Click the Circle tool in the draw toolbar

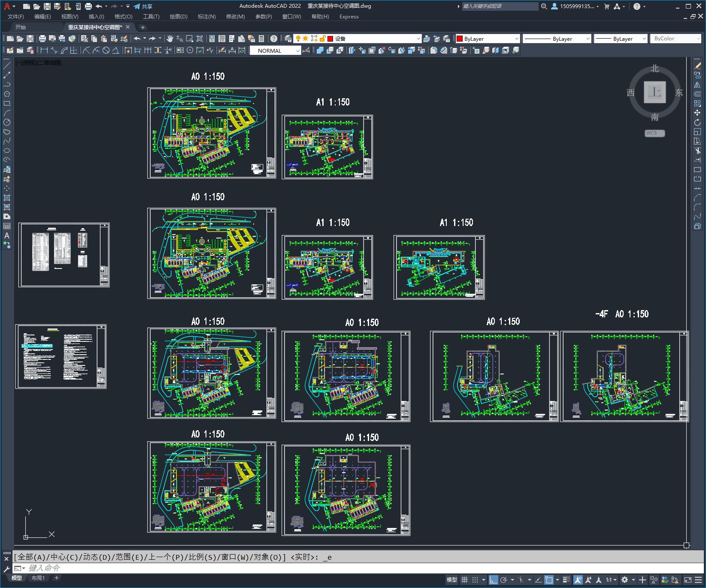point(7,122)
